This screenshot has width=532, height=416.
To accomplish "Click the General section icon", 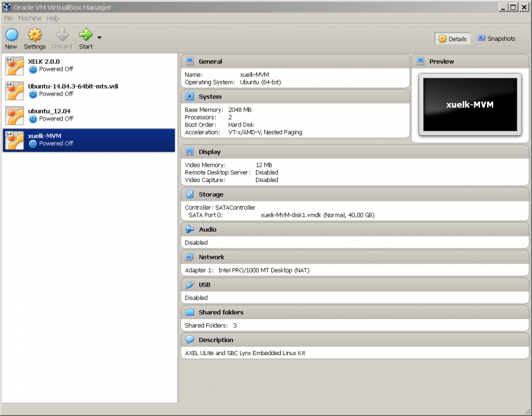I will (x=190, y=61).
